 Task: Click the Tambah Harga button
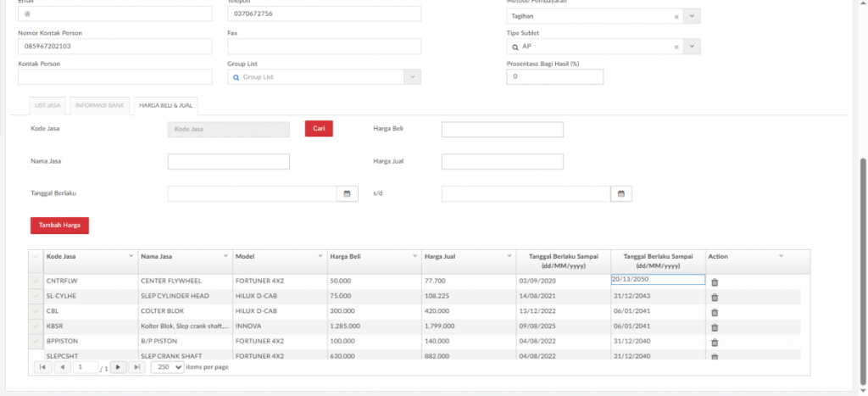click(60, 226)
